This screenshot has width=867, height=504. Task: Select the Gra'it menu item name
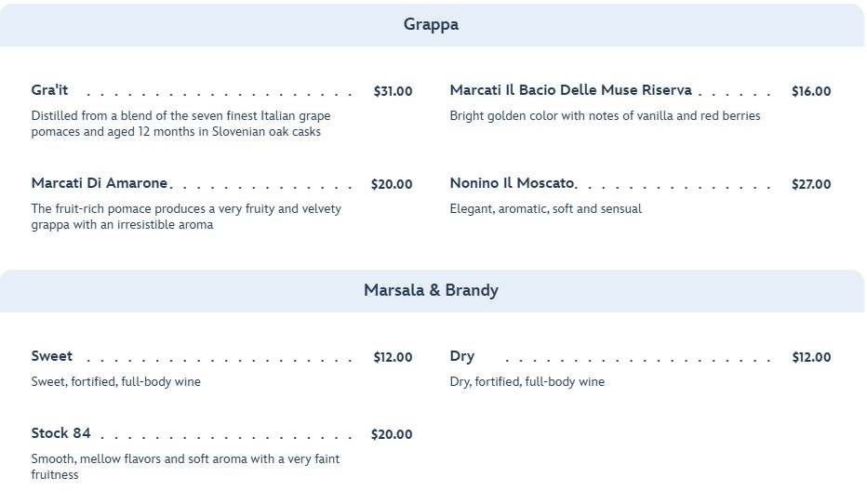pyautogui.click(x=49, y=90)
